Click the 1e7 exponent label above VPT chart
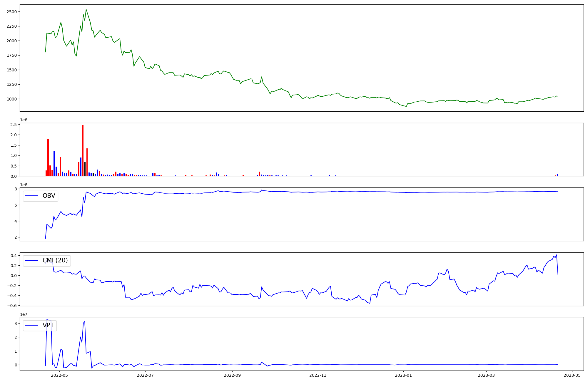 coord(24,314)
